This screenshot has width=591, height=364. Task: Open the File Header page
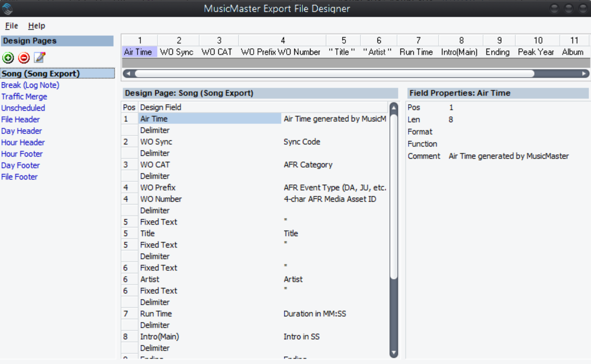click(x=21, y=119)
